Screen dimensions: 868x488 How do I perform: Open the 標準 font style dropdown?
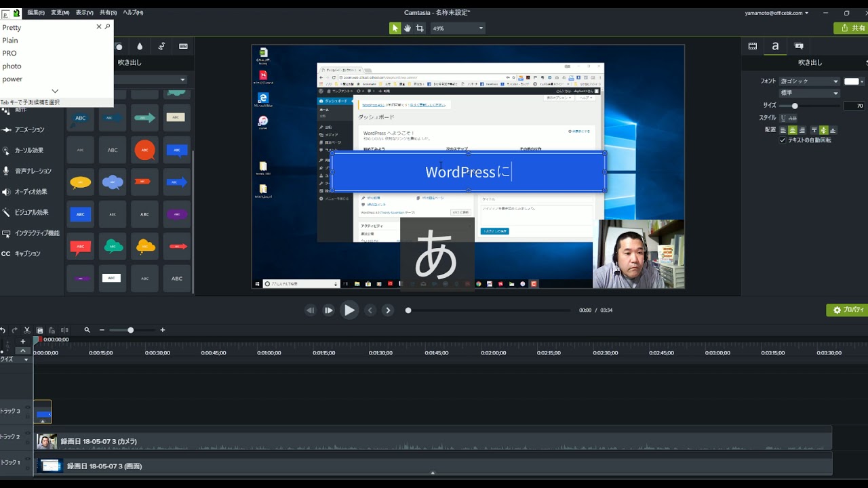(809, 93)
